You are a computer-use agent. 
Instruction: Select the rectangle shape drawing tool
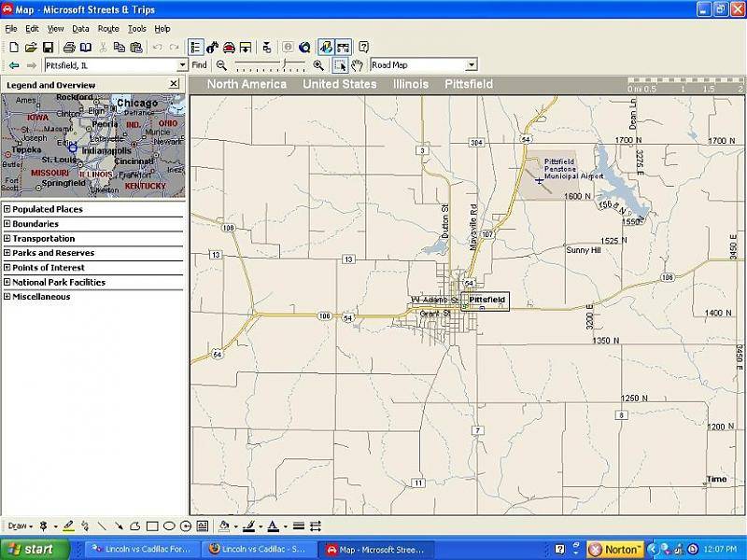(x=152, y=526)
